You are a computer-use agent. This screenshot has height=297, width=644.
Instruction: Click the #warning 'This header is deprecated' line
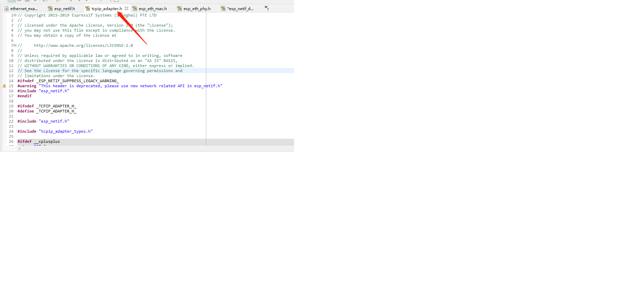click(x=120, y=86)
